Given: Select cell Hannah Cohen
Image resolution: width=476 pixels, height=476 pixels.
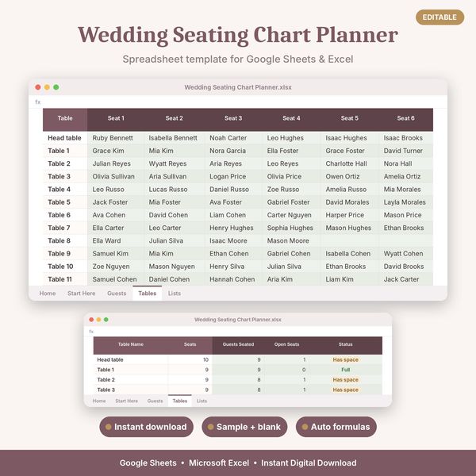Looking at the screenshot, I should (233, 279).
